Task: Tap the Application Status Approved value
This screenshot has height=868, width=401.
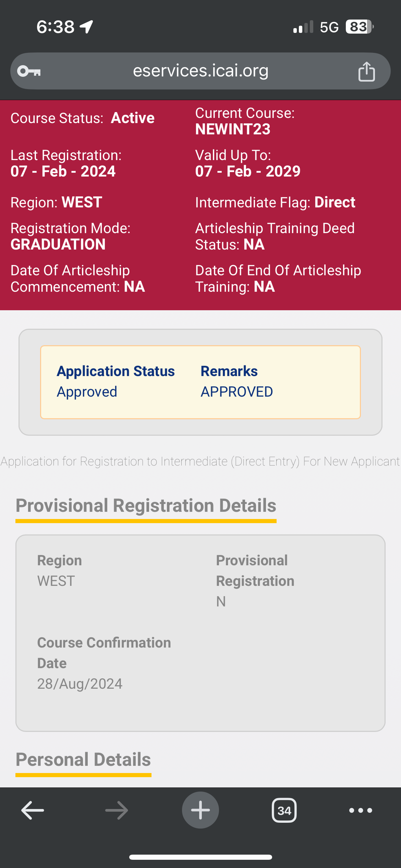Action: 87,392
